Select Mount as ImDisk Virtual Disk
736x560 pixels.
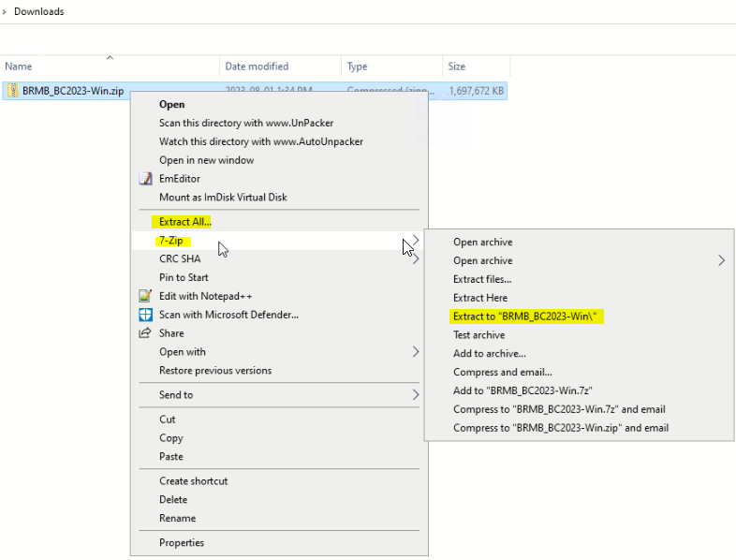point(223,198)
